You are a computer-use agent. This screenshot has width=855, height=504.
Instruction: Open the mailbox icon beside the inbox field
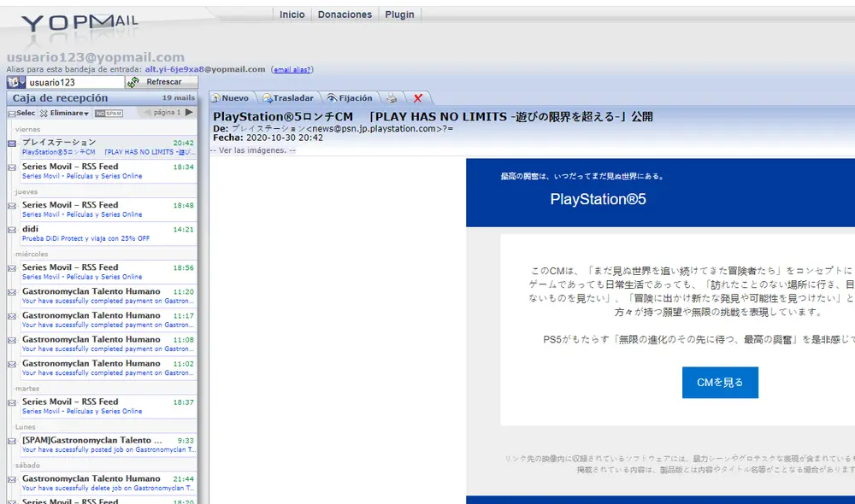point(12,82)
